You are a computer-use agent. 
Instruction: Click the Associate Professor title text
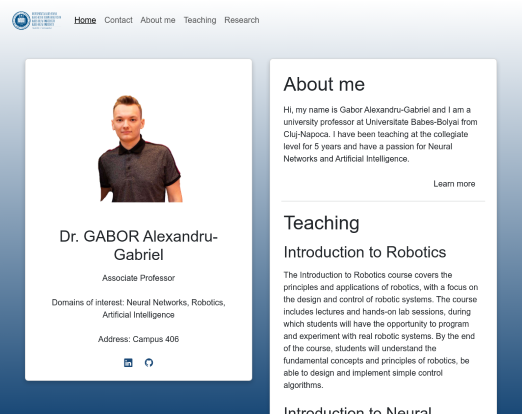click(x=138, y=278)
